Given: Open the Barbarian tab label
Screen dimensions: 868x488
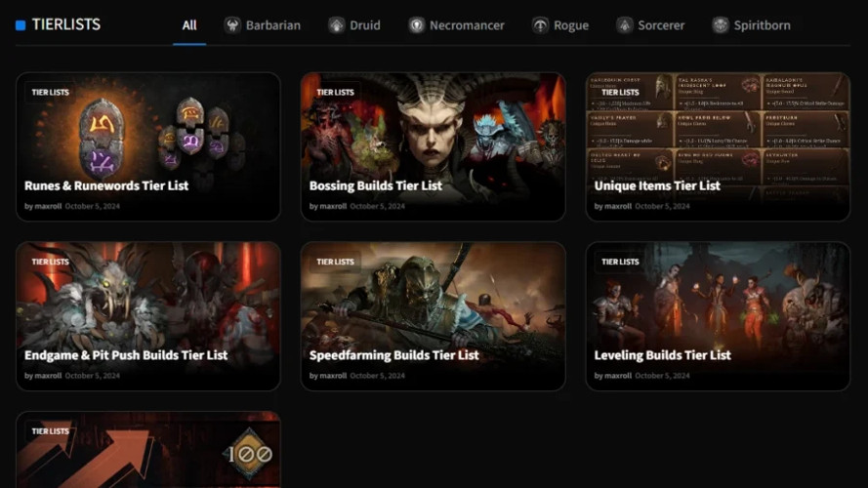Looking at the screenshot, I should click(x=273, y=25).
